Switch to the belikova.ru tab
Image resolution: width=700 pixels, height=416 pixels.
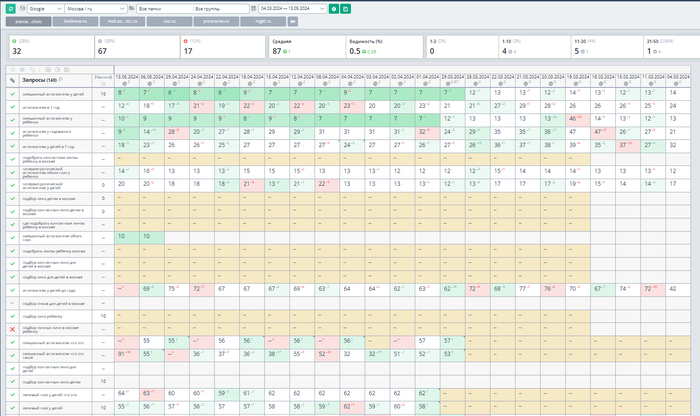pyautogui.click(x=75, y=21)
